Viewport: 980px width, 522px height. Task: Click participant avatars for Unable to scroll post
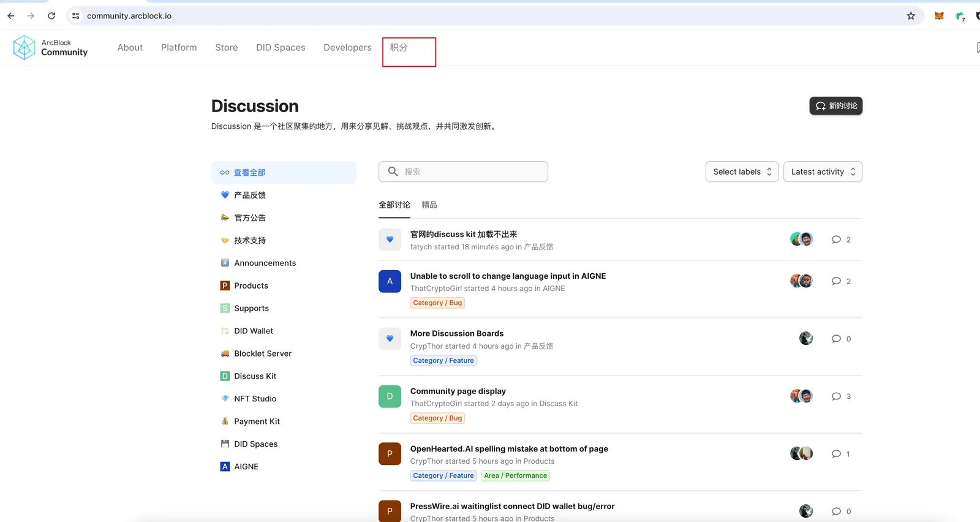pyautogui.click(x=801, y=281)
